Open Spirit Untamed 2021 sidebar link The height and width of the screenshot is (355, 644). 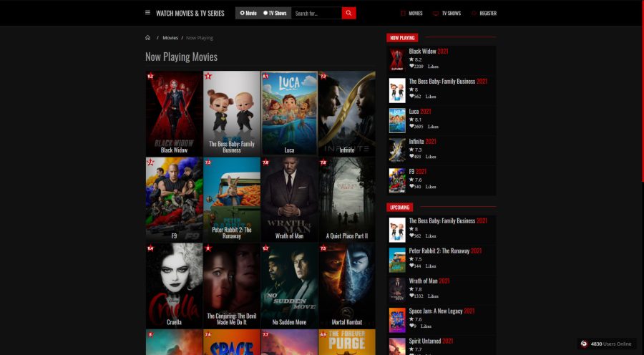pos(431,341)
